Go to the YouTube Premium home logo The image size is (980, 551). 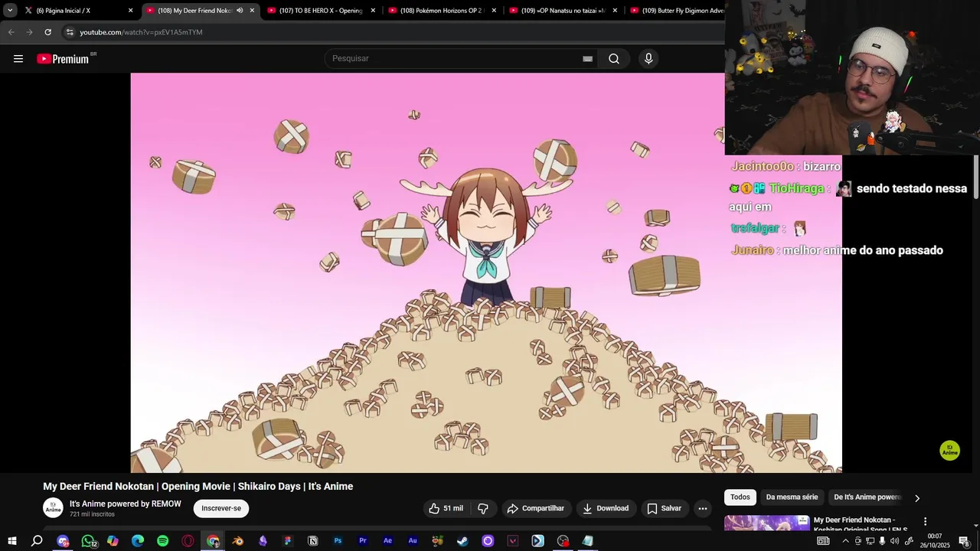point(63,59)
